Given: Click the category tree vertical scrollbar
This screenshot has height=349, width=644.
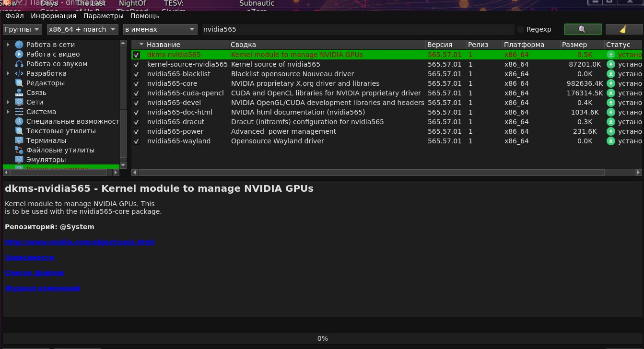Looking at the screenshot, I should [x=123, y=134].
